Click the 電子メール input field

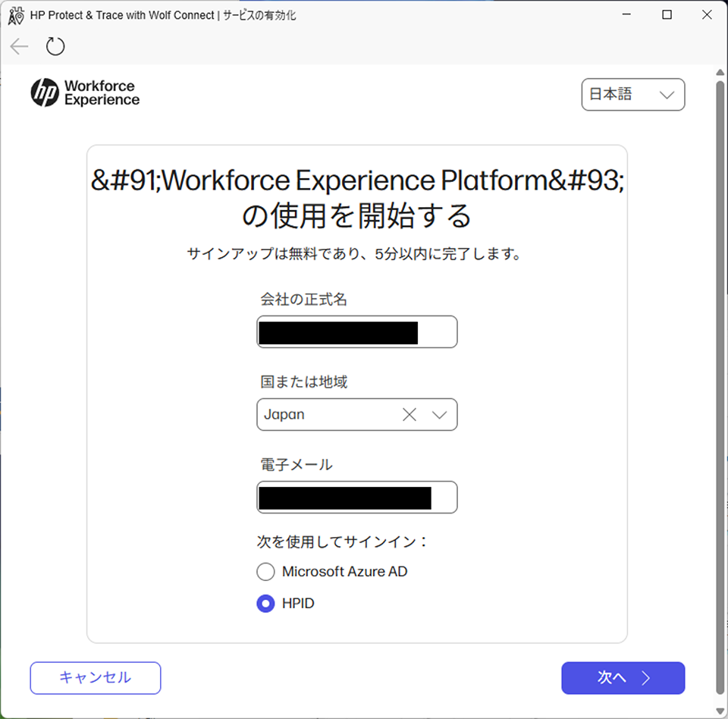(x=356, y=498)
